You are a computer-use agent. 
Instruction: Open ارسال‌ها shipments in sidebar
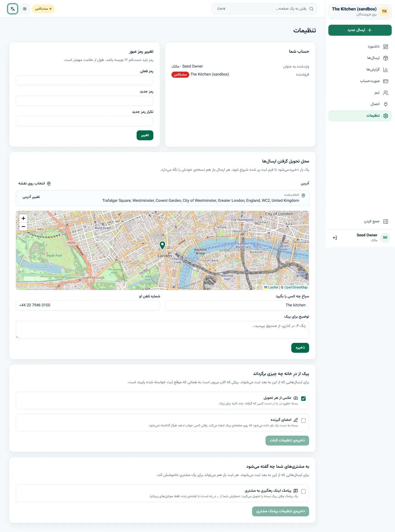360,58
